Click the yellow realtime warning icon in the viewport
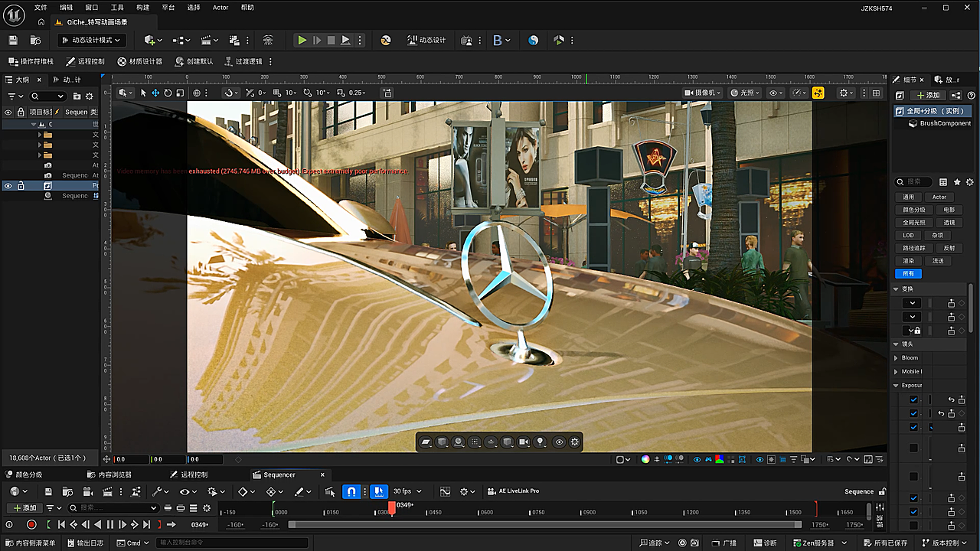This screenshot has width=980, height=551. tap(818, 93)
